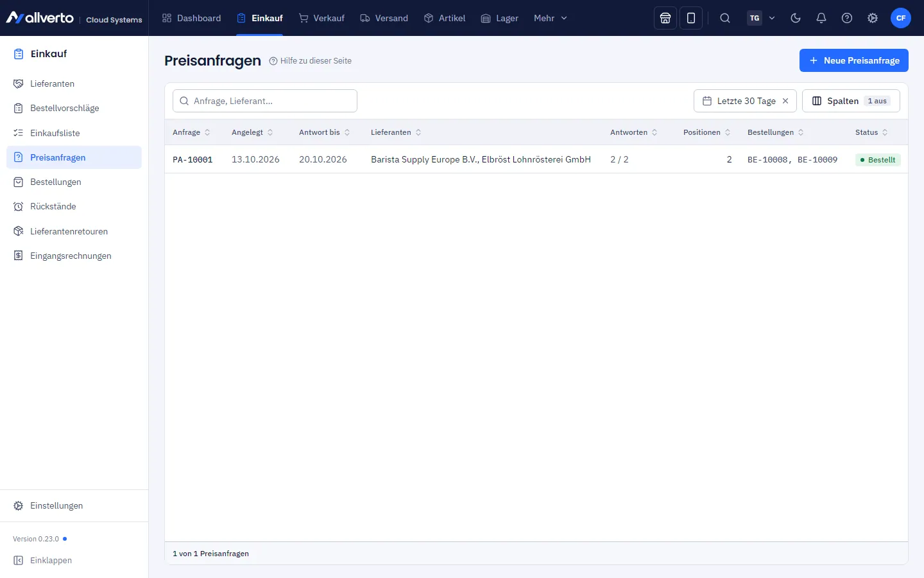Toggle dark mode with the moon icon
The height and width of the screenshot is (578, 924).
[796, 18]
